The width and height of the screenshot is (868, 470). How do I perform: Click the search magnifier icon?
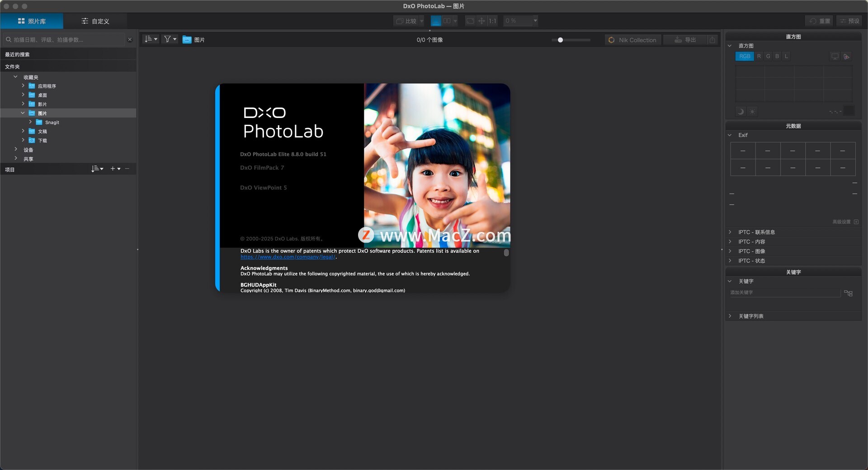click(8, 40)
